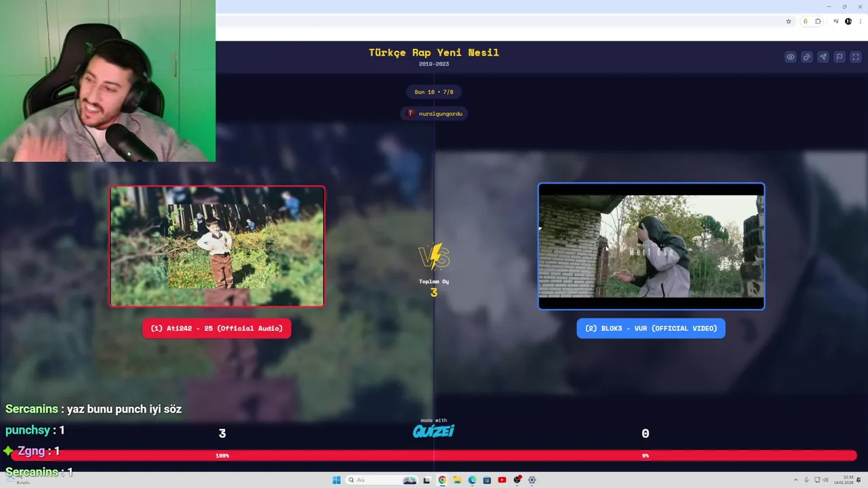This screenshot has width=868, height=488.
Task: Click the left vote count 3
Action: coord(222,434)
